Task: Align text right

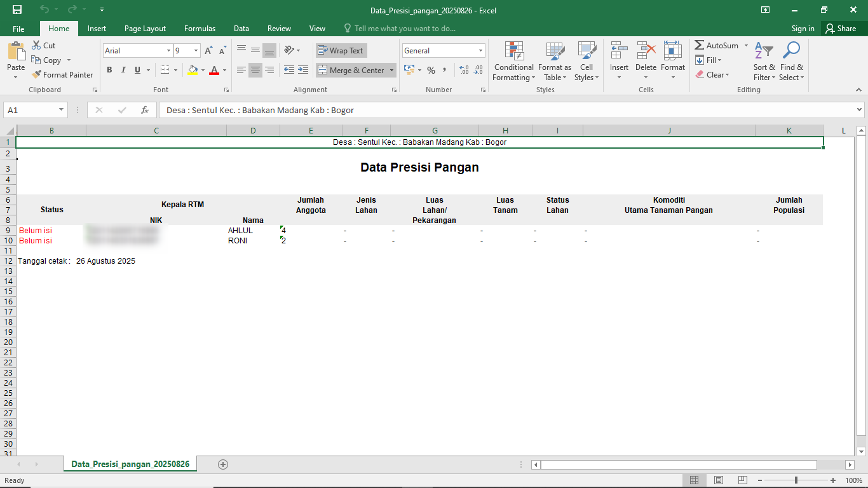Action: click(269, 70)
